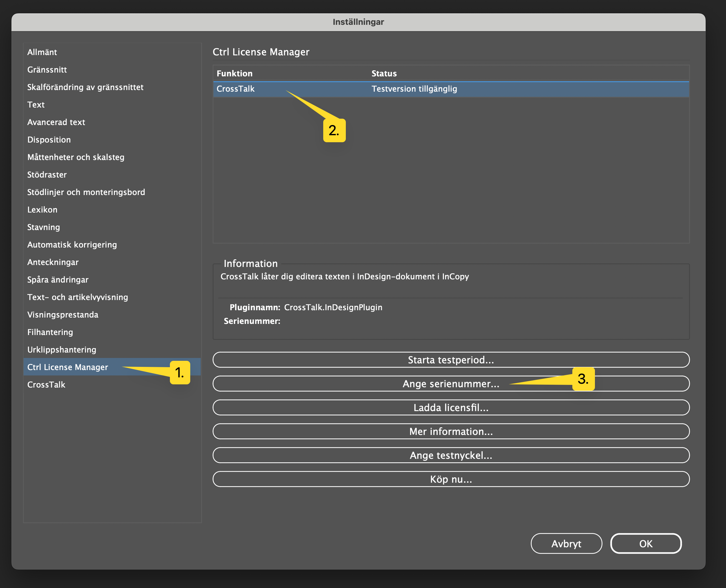Click the CrossTalk description text in Information
726x588 pixels.
coord(345,277)
